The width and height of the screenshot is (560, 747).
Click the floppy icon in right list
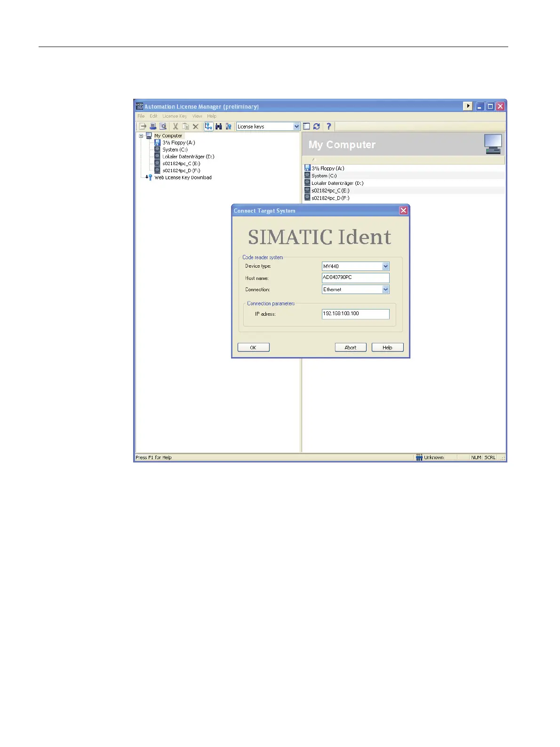coord(307,168)
